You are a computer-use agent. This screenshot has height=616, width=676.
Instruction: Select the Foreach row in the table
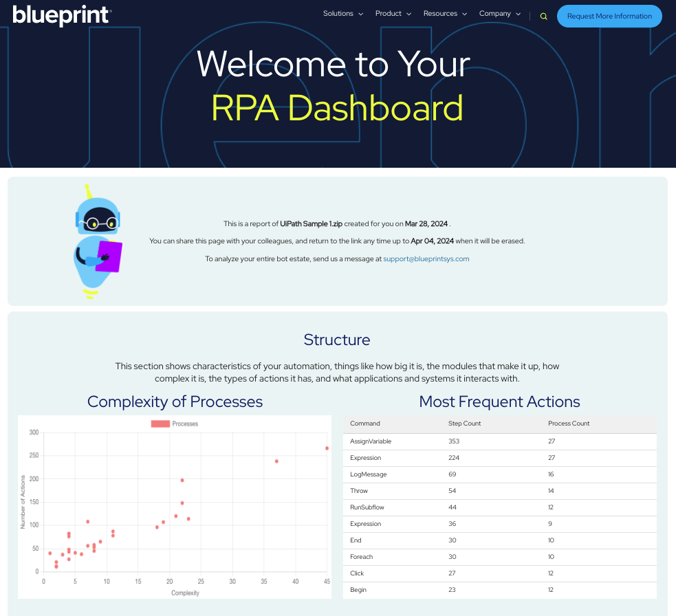(500, 556)
